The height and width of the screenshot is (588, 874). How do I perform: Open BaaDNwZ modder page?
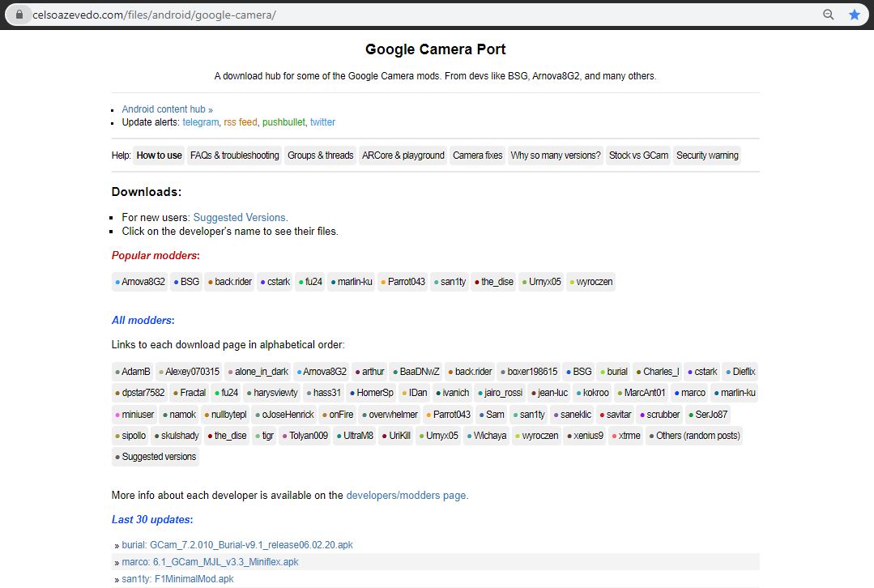tap(416, 372)
